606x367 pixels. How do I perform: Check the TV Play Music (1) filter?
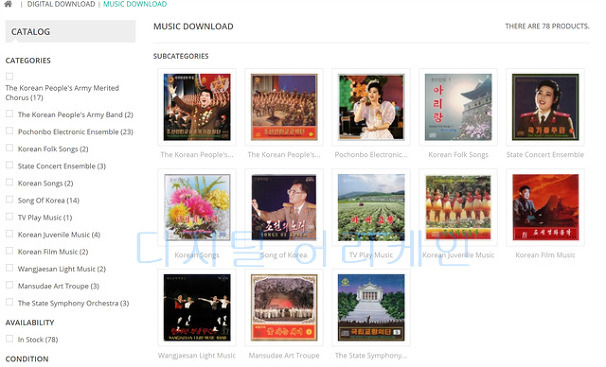[10, 217]
